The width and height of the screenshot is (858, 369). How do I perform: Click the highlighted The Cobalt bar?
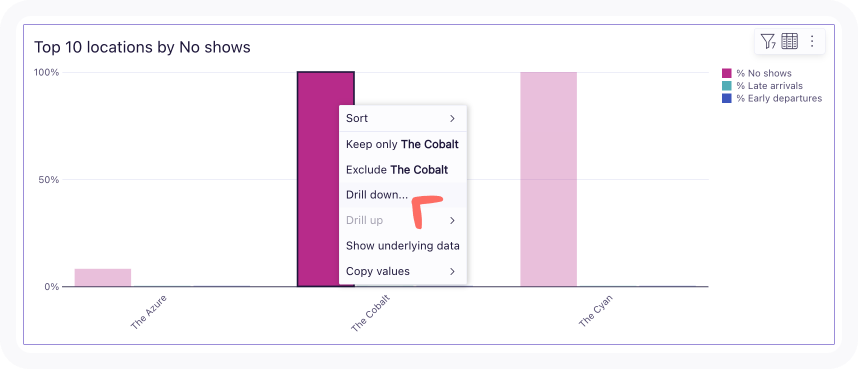coord(319,179)
